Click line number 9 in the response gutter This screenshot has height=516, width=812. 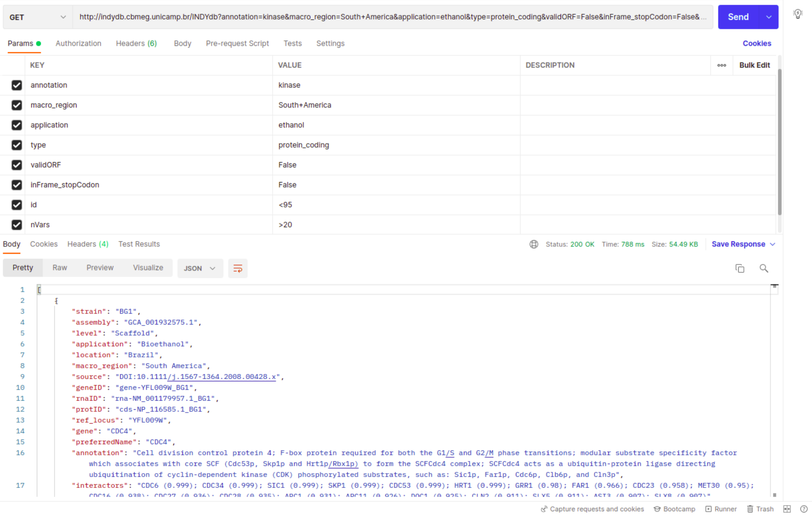(x=22, y=377)
